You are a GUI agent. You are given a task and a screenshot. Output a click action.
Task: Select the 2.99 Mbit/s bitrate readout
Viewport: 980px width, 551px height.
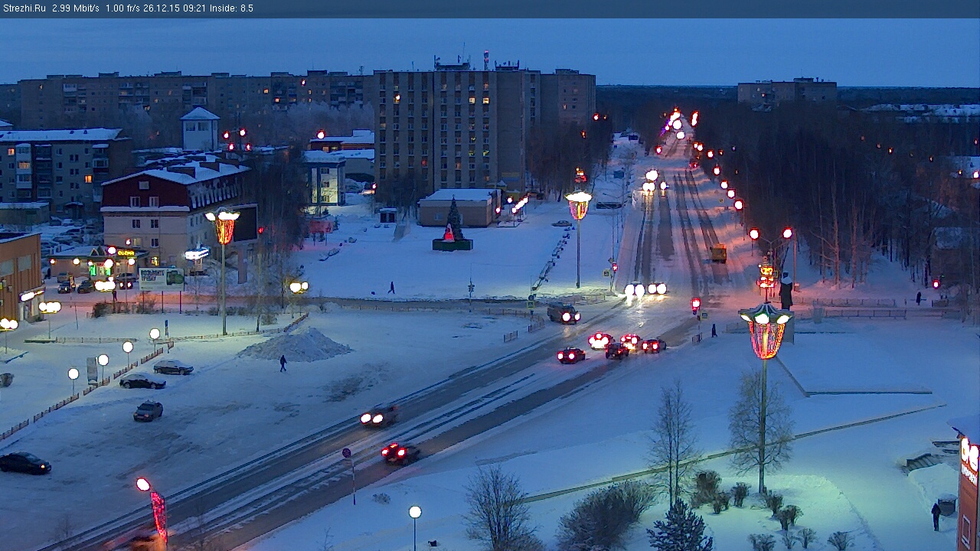pyautogui.click(x=76, y=8)
